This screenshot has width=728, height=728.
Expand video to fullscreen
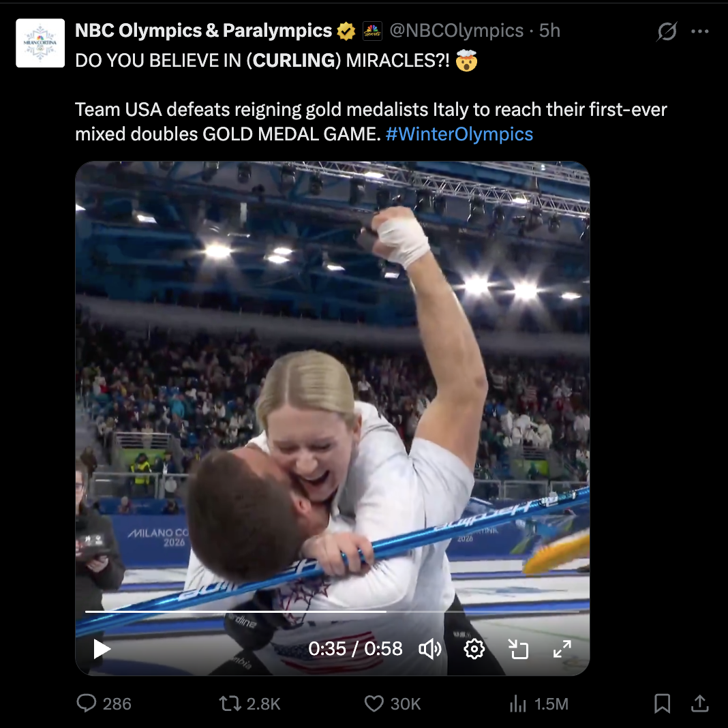pyautogui.click(x=562, y=648)
